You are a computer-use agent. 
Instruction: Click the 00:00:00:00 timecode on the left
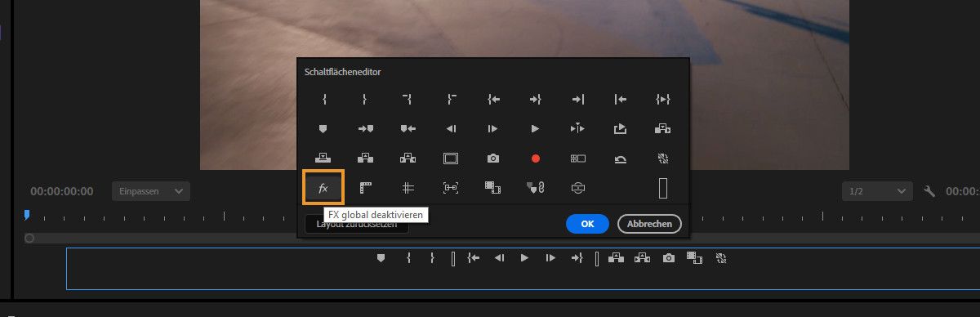tap(62, 191)
